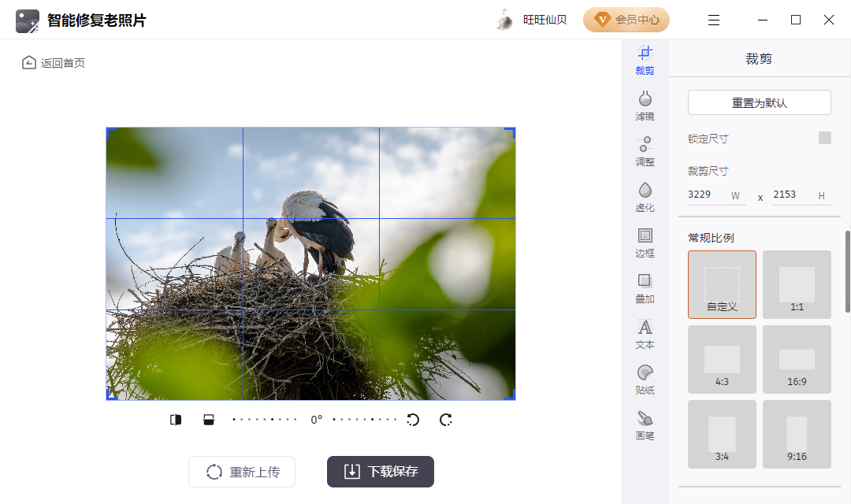This screenshot has height=504, width=851.
Task: Rotate the image clockwise
Action: 445,420
